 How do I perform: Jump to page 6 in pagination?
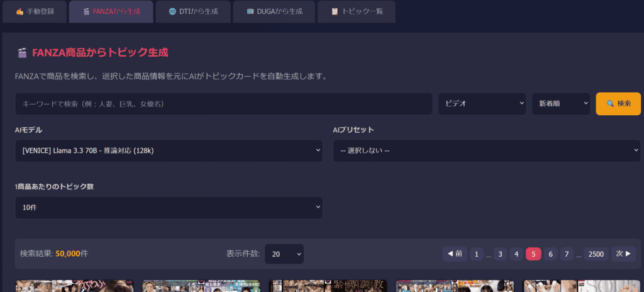[x=550, y=254]
